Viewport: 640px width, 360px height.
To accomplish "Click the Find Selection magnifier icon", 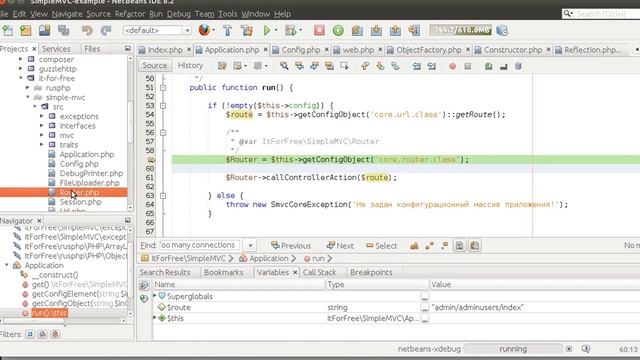I will tap(284, 66).
